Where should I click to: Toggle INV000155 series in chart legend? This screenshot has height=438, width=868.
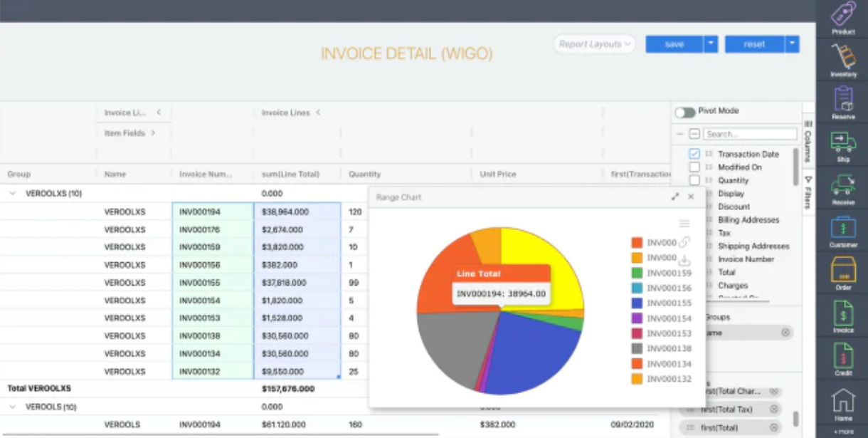tap(661, 303)
